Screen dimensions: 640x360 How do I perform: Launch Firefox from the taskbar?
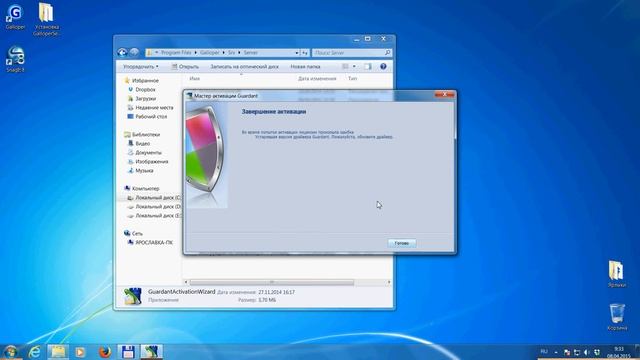[x=105, y=352]
